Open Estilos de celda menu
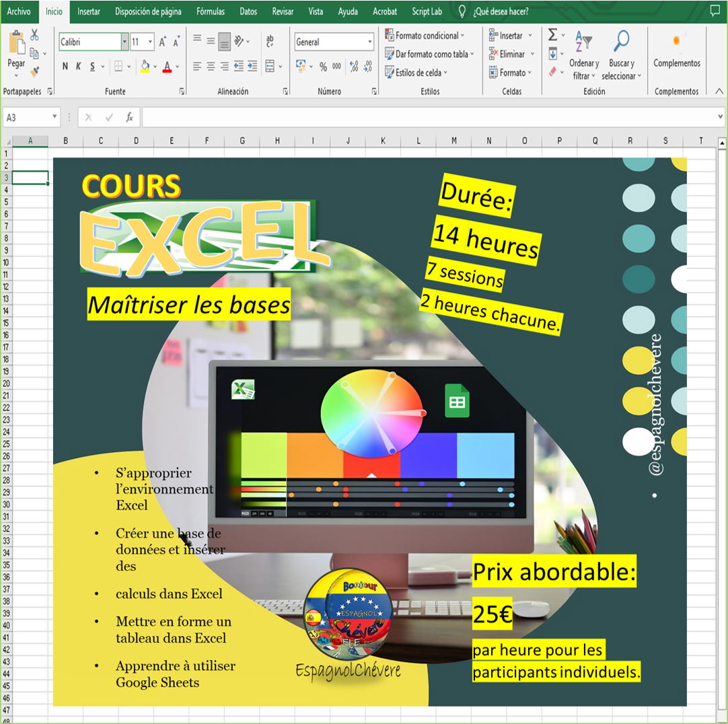The image size is (728, 724). point(416,73)
